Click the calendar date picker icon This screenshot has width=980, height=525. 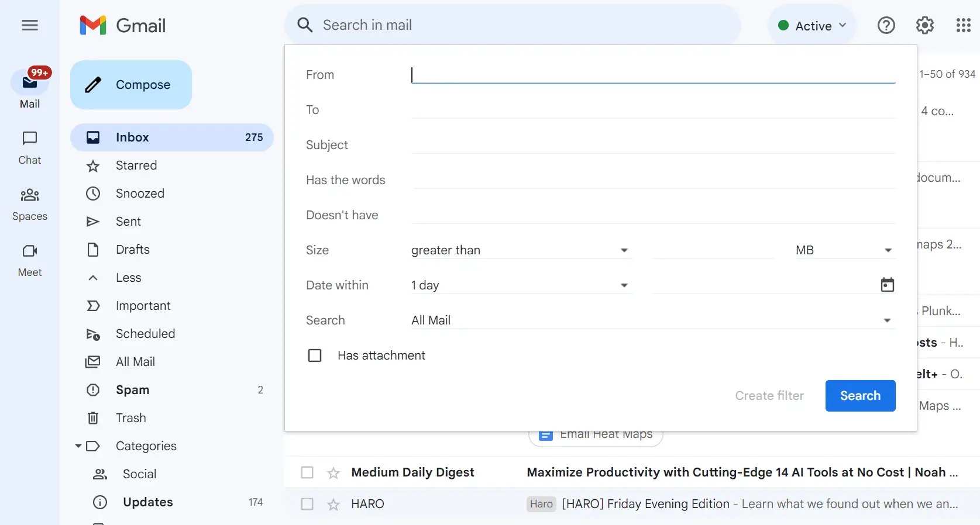(x=887, y=285)
